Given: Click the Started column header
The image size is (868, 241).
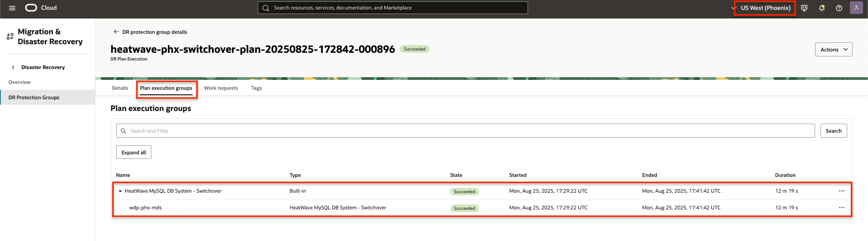Looking at the screenshot, I should 518,175.
